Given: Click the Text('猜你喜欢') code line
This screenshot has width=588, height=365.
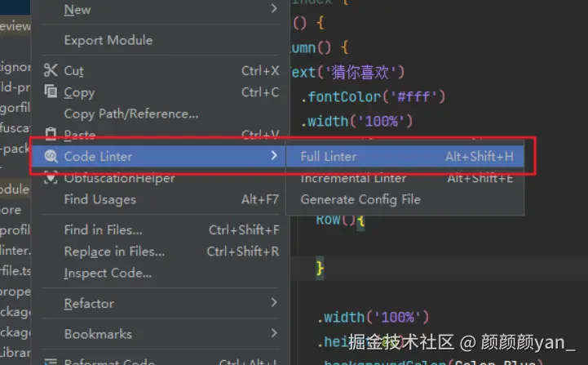Looking at the screenshot, I should [x=348, y=72].
